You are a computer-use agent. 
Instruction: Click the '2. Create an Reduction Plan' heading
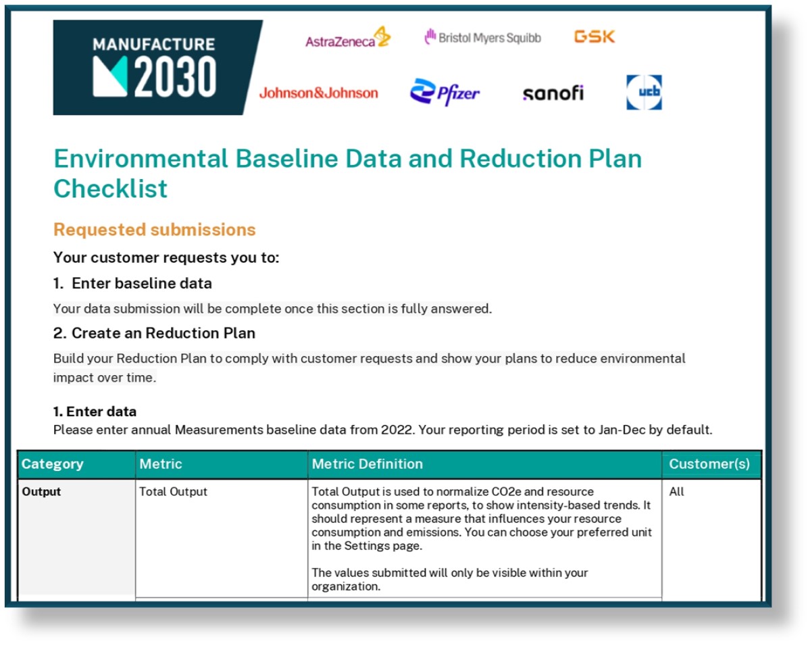[x=154, y=333]
